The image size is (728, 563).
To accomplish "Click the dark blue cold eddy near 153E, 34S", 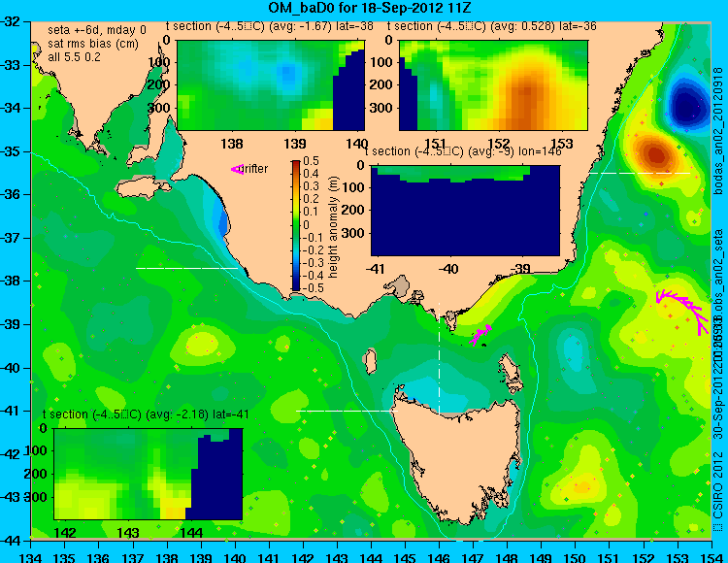I will (685, 107).
